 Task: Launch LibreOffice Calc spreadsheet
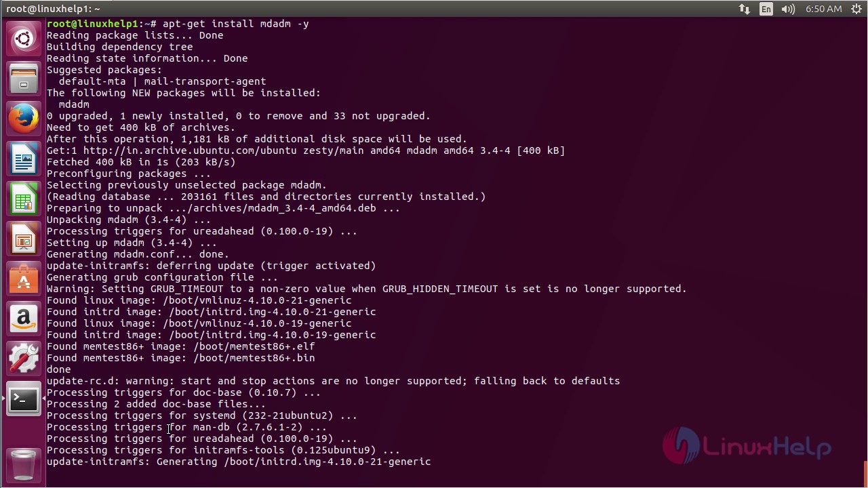click(x=24, y=199)
